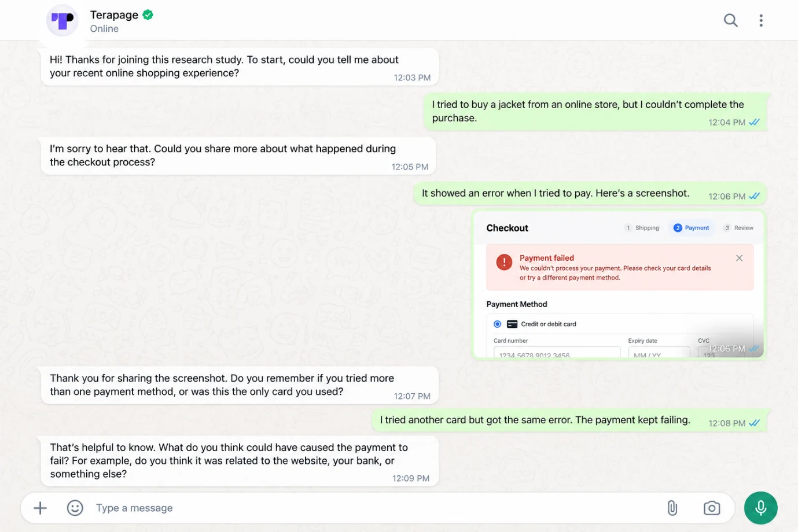Select Credit or debit card radio button
The height and width of the screenshot is (532, 798).
(497, 324)
